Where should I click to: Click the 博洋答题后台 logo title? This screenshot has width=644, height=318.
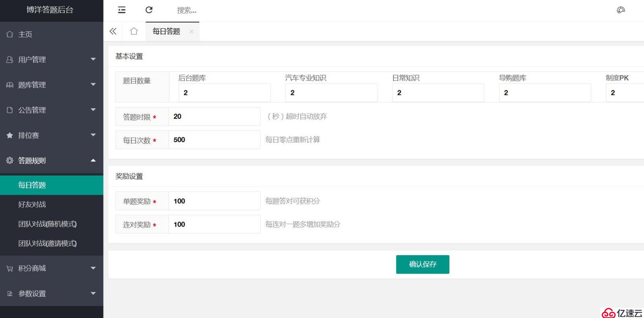[50, 10]
